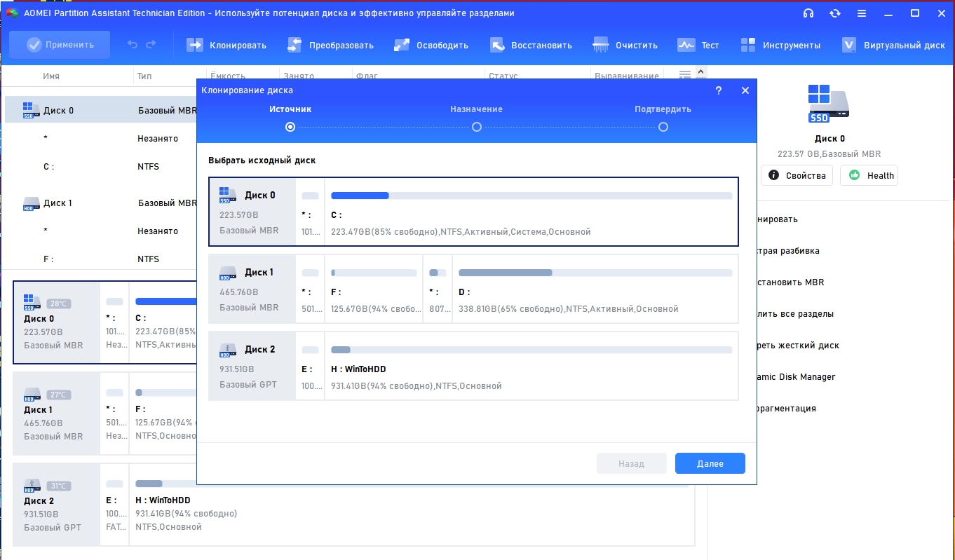Viewport: 955px width, 560px height.
Task: Sort by the Имя column header
Action: coord(51,76)
